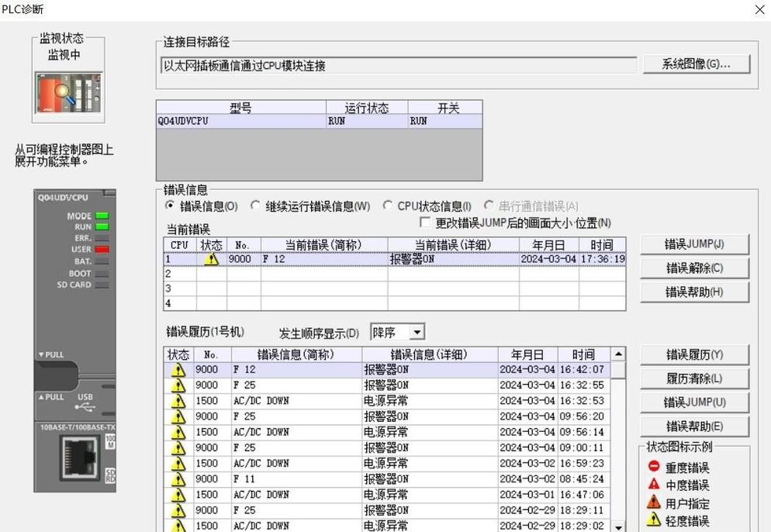Click the BAT. LED indicator

(102, 261)
